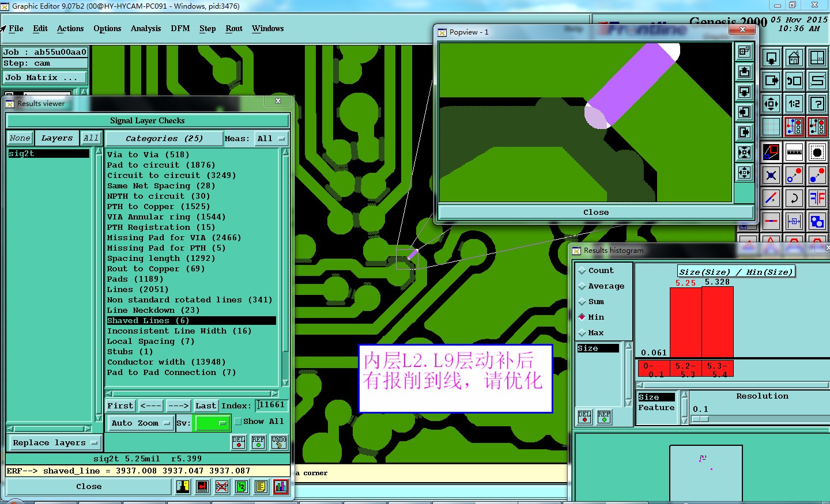Select Shaved Lines (6) category
Screen dimensions: 830x504
tap(191, 321)
